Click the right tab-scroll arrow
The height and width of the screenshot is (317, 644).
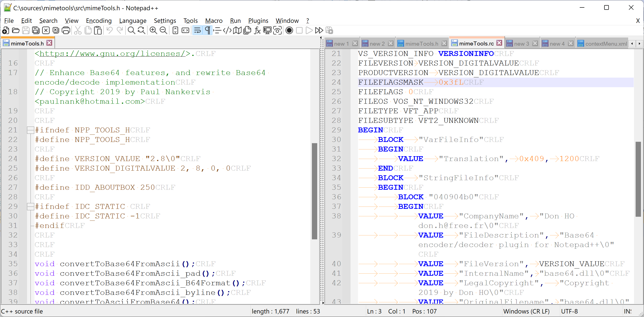tap(639, 44)
